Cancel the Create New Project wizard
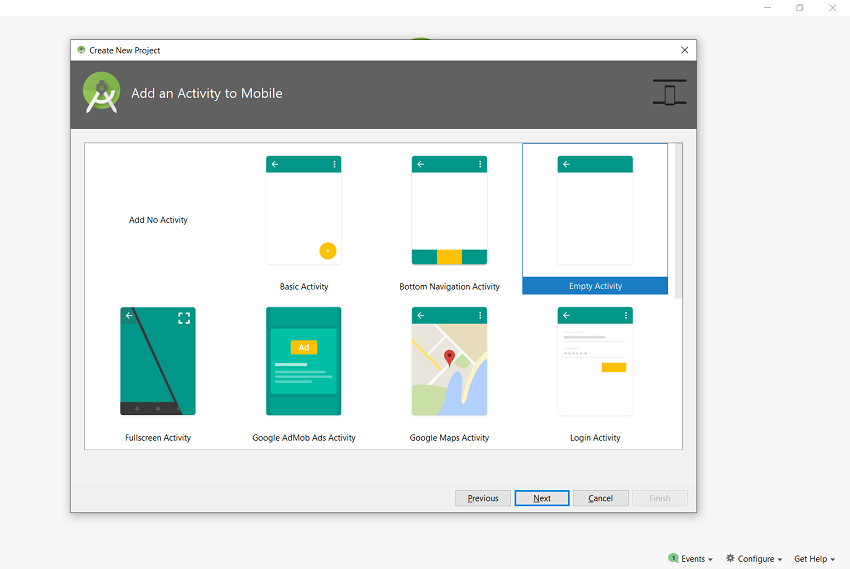 pos(601,498)
